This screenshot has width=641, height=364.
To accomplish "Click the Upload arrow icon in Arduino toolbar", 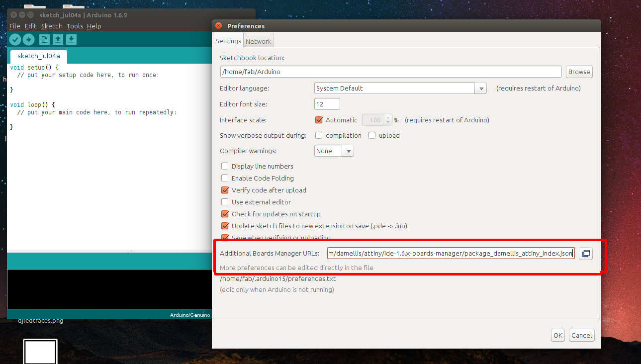I will point(28,39).
